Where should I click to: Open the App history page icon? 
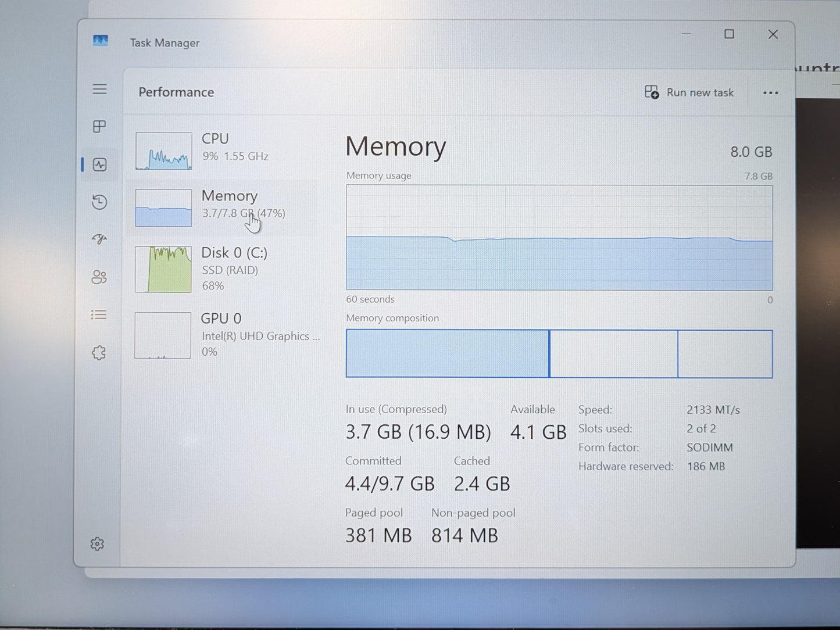[x=99, y=202]
